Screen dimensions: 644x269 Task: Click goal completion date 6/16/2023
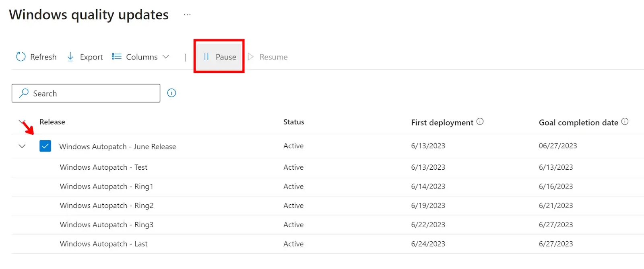556,186
